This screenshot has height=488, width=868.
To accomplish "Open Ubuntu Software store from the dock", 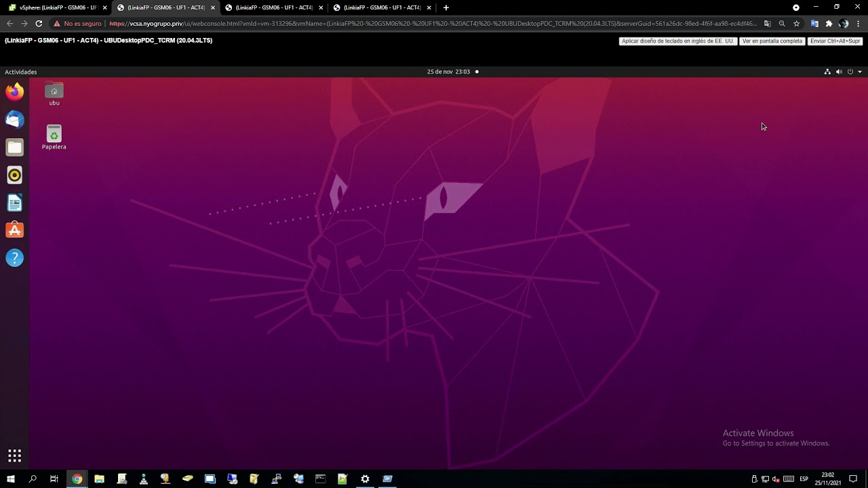I will pyautogui.click(x=14, y=230).
